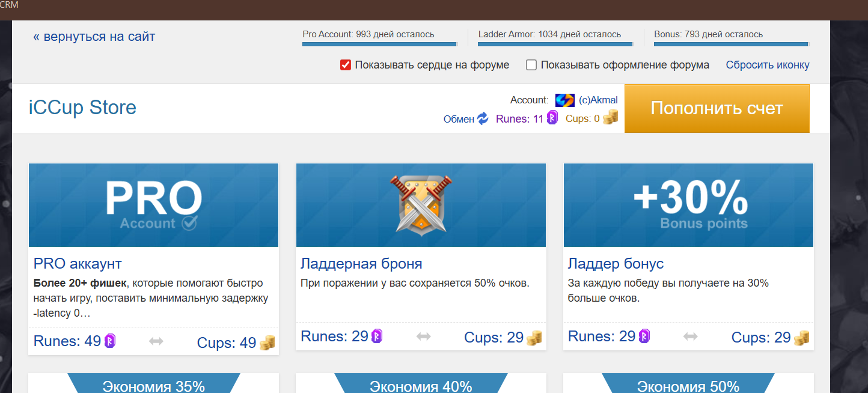Click Pro Account: 993 дней осталось text

[x=368, y=34]
